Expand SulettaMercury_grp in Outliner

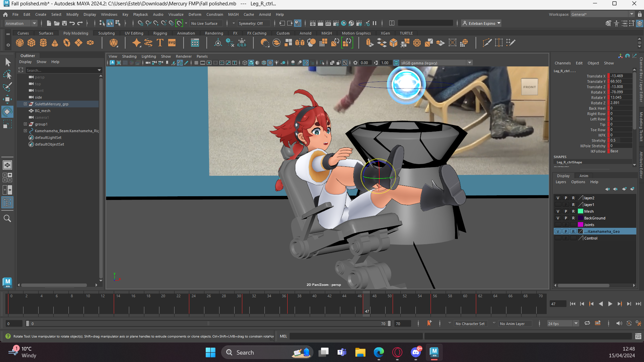point(25,104)
